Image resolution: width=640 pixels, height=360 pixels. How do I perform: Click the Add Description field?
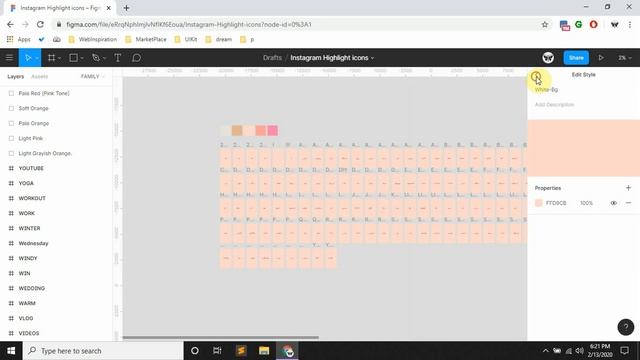(554, 104)
